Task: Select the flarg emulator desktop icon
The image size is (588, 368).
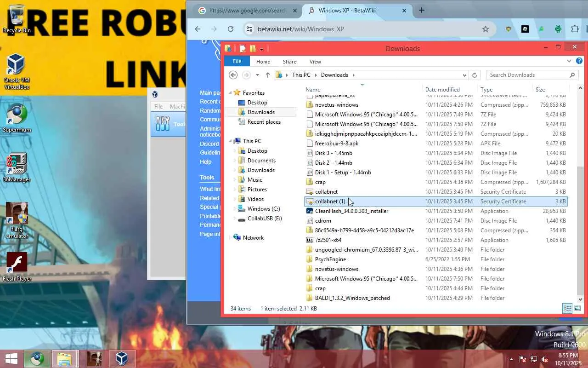Action: click(x=17, y=221)
